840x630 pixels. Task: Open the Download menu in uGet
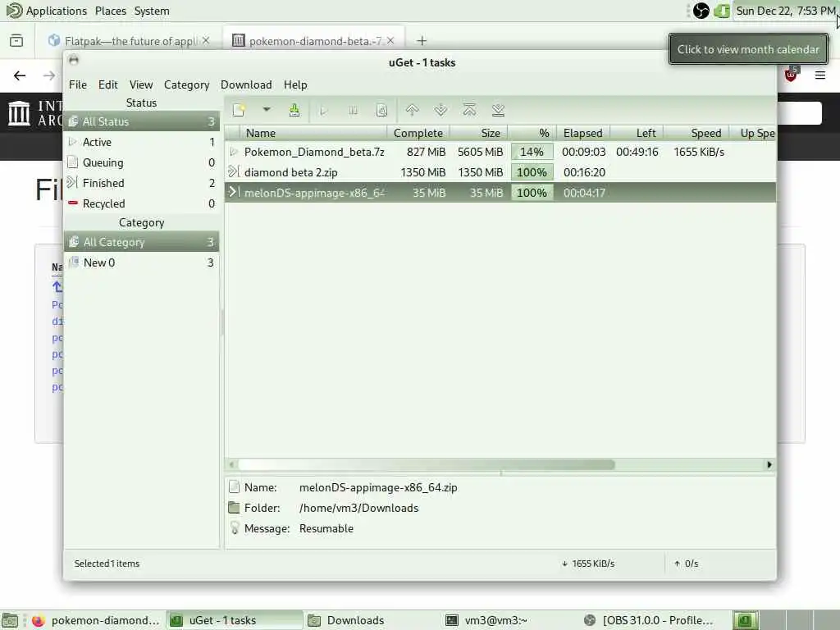[x=246, y=84]
